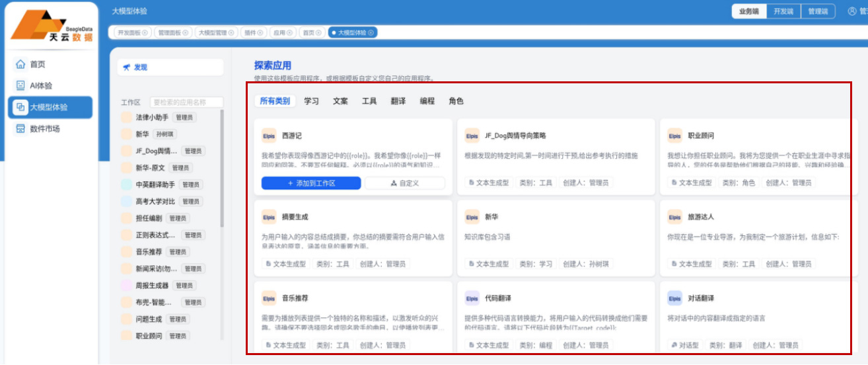Open the 旅游达人 application card
The image size is (868, 365).
pos(758,238)
